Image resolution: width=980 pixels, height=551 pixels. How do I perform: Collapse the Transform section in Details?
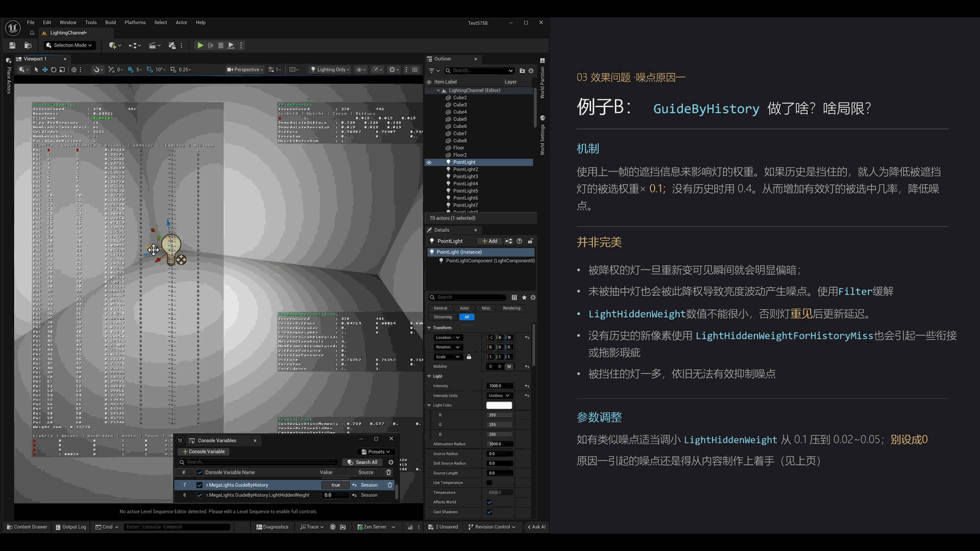(429, 328)
